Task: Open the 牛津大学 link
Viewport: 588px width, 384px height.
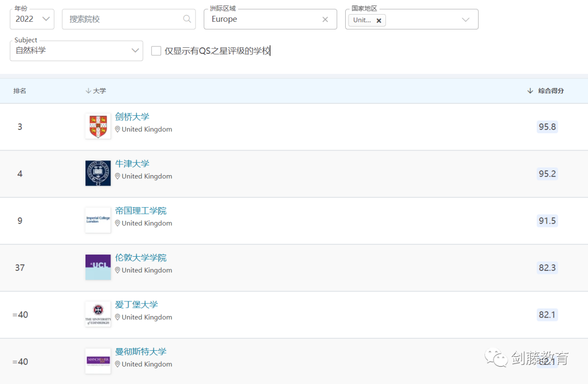Action: [x=132, y=164]
